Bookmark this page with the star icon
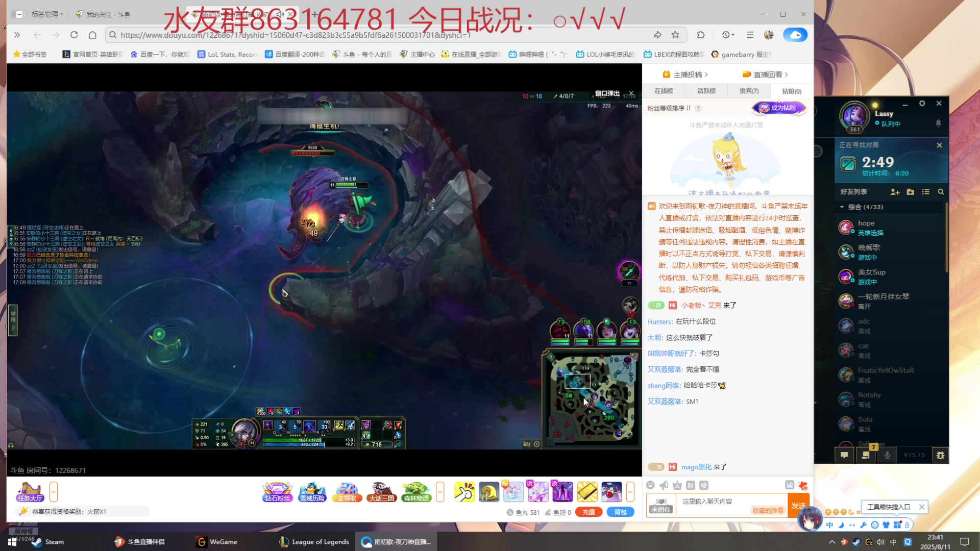 675,35
